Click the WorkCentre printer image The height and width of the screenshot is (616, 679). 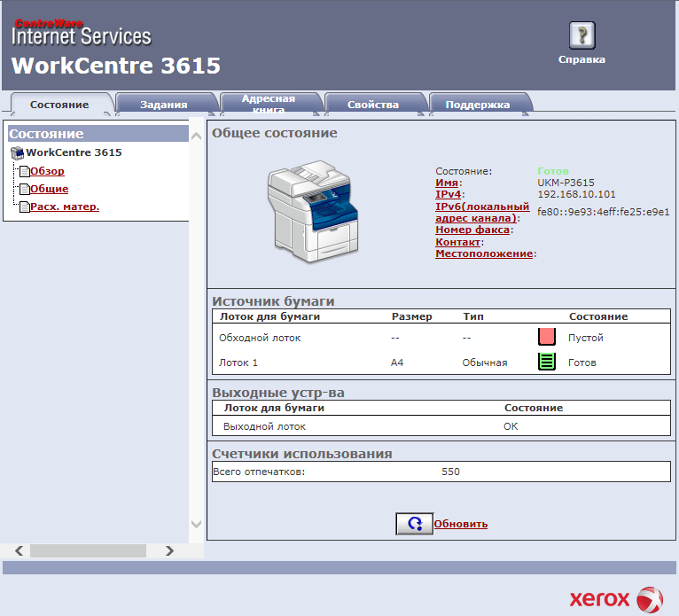click(x=313, y=212)
